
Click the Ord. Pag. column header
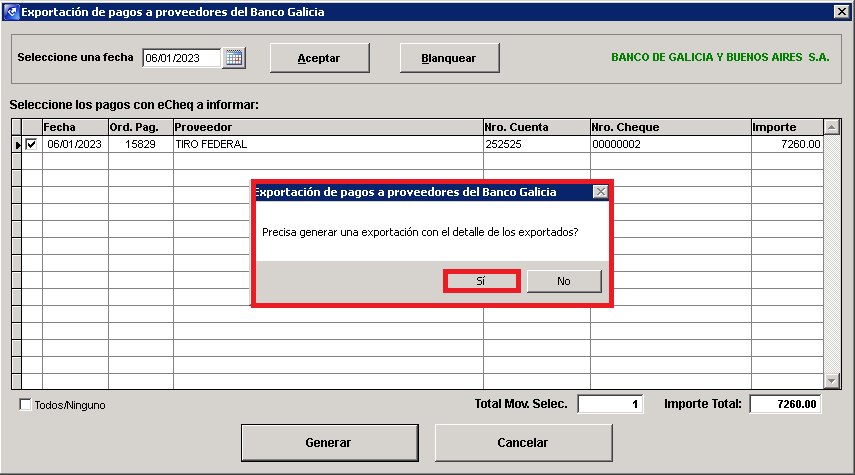(x=141, y=127)
